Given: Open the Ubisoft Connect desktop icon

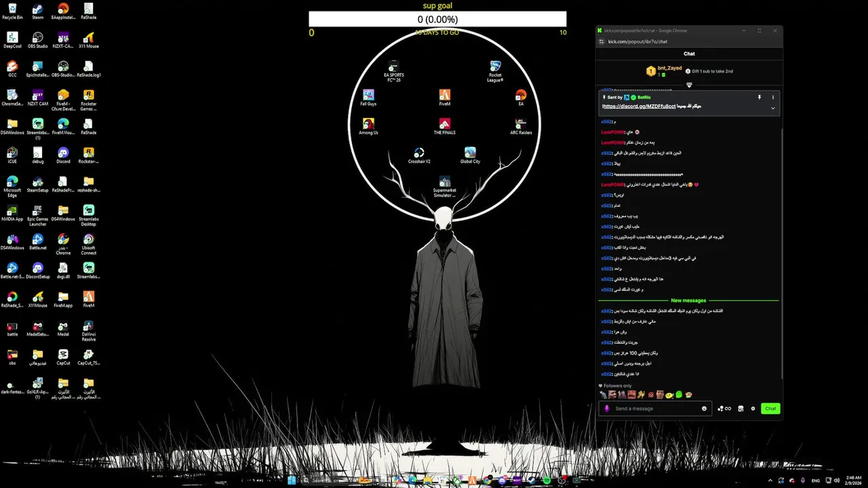Looking at the screenshot, I should [x=88, y=244].
